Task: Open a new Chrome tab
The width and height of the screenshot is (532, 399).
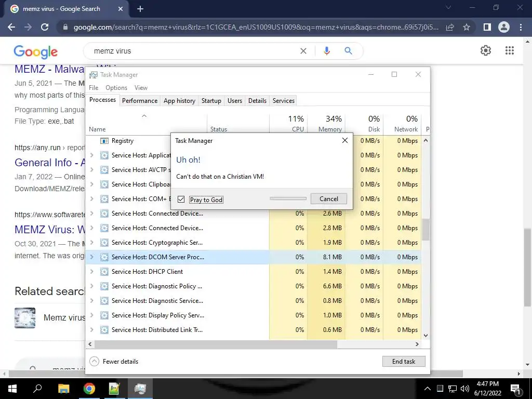Action: click(140, 9)
